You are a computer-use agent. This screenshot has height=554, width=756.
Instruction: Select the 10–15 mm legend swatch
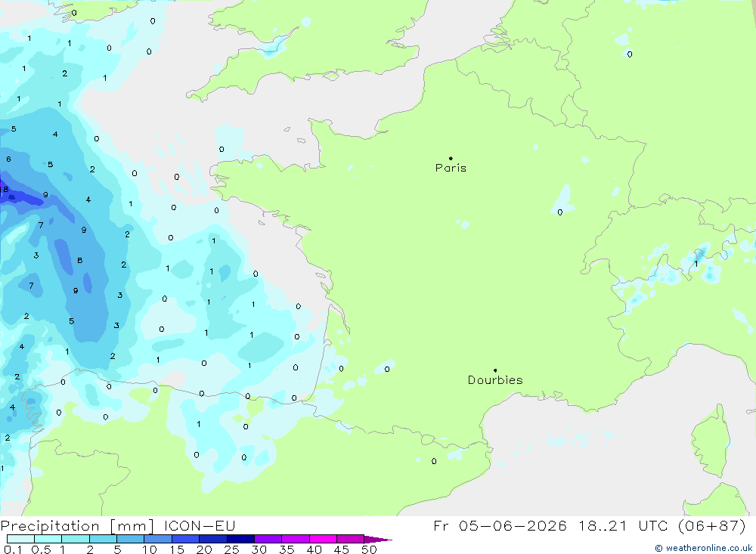point(158,539)
